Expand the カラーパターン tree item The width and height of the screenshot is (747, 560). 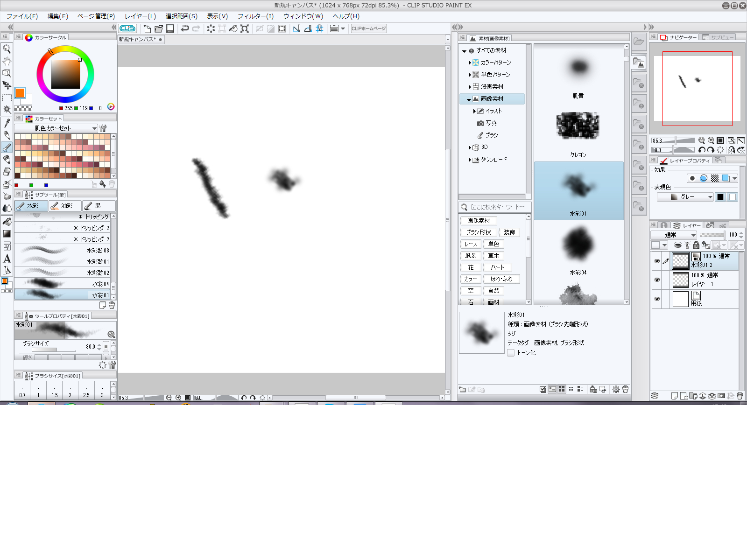[x=470, y=63]
